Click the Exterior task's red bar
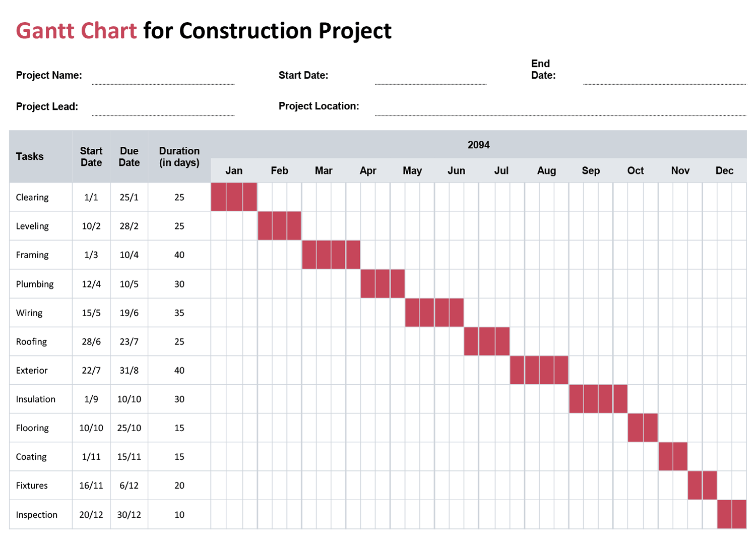 coord(539,370)
